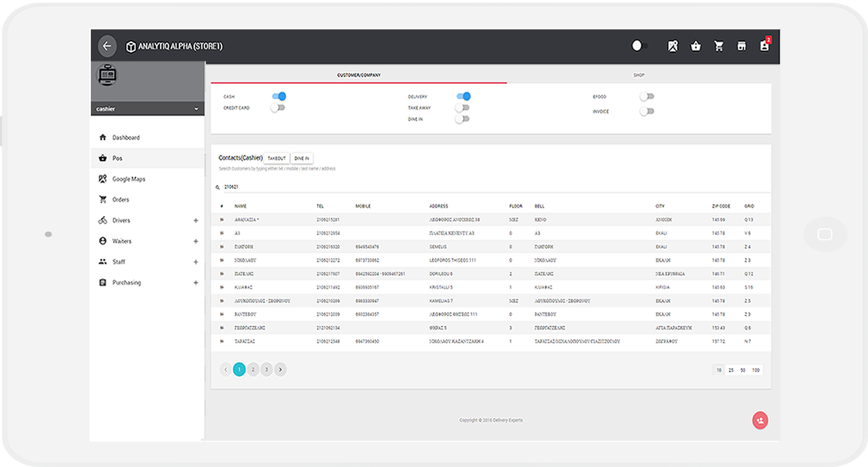Click the shopping basket icon in header
868x467 pixels.
tap(696, 46)
